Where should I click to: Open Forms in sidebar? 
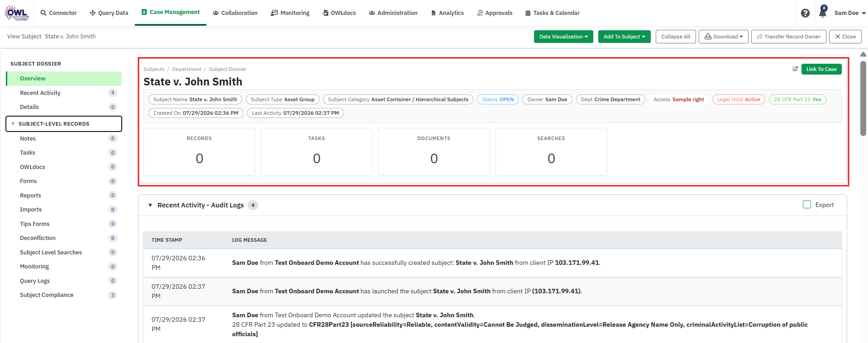[x=64, y=181]
